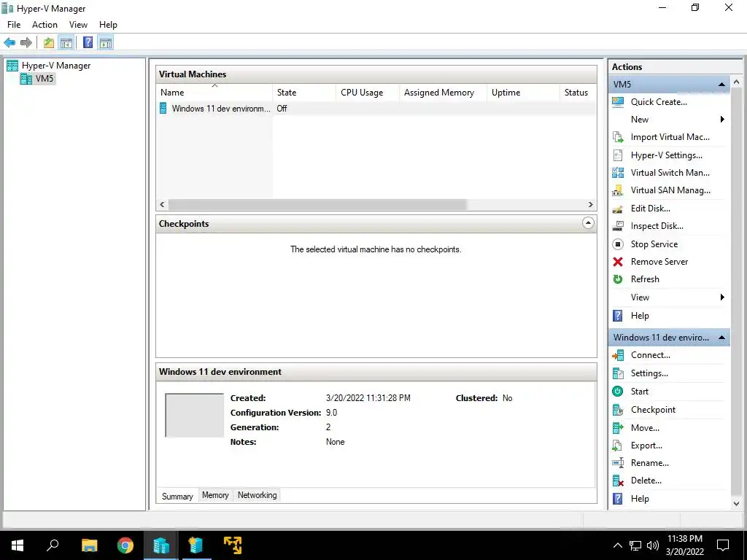Sort by the Uptime column header
747x560 pixels.
click(523, 93)
